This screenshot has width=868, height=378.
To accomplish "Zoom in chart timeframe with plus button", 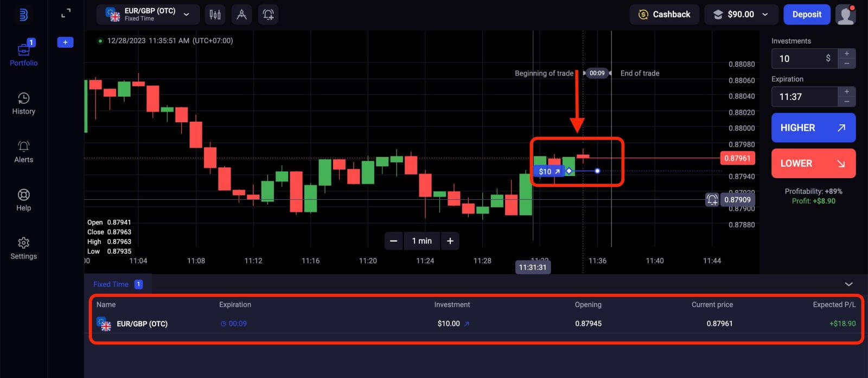I will point(450,241).
